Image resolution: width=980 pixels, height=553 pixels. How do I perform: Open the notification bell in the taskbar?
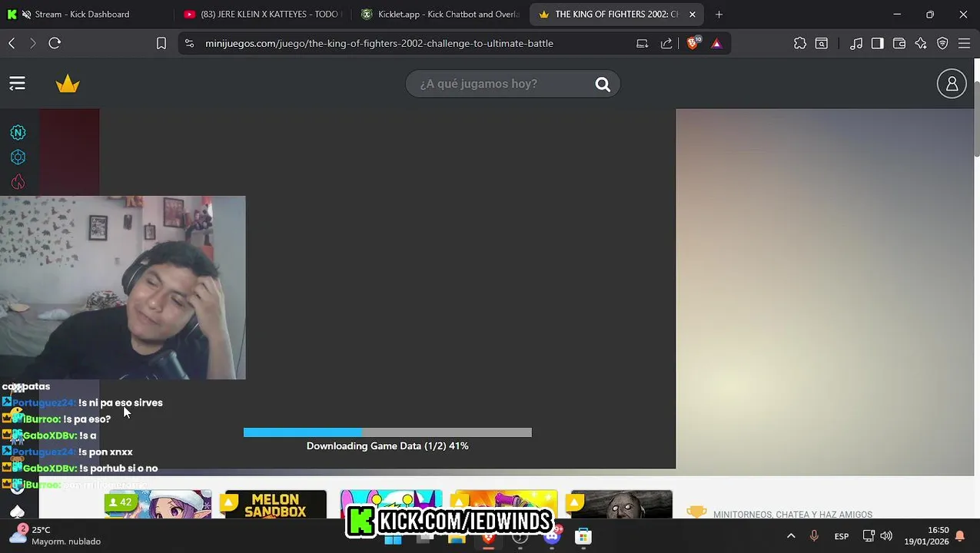point(960,536)
